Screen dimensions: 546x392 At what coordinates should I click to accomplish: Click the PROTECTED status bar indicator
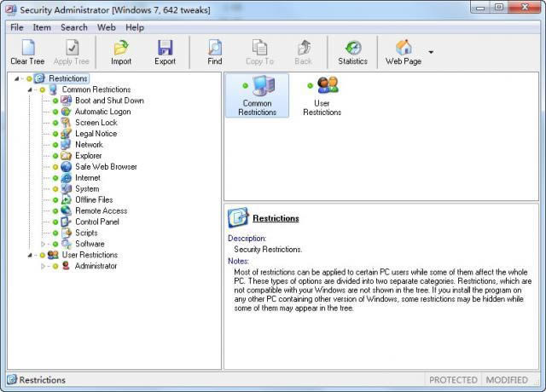pos(453,380)
